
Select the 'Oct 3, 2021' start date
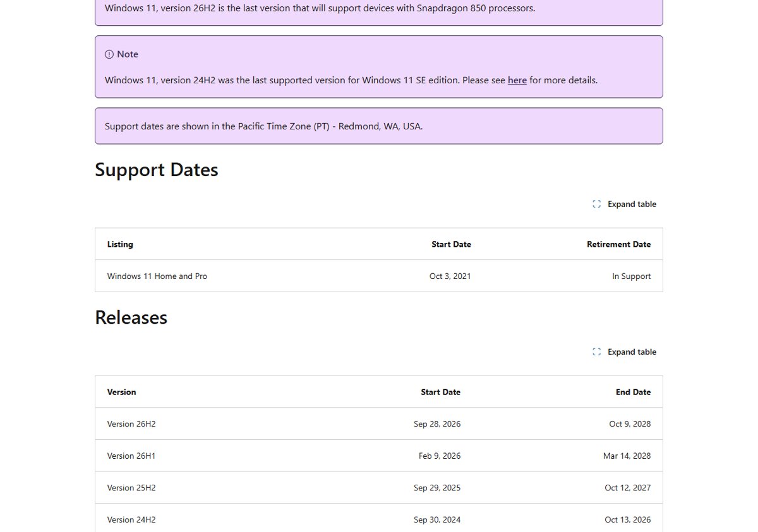click(450, 276)
